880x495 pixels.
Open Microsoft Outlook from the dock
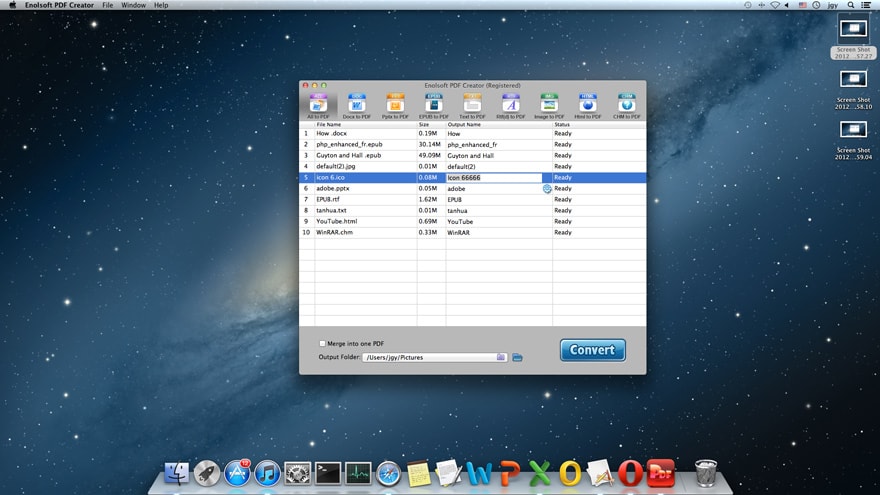pos(570,473)
